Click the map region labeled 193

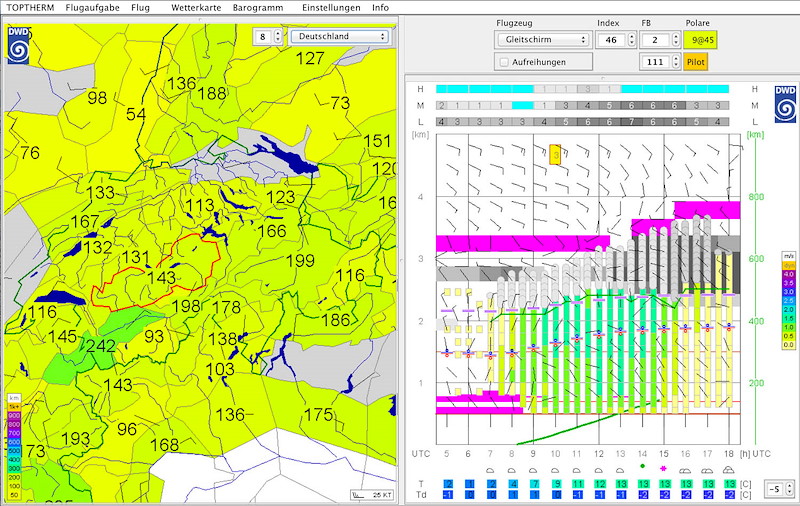tap(76, 439)
